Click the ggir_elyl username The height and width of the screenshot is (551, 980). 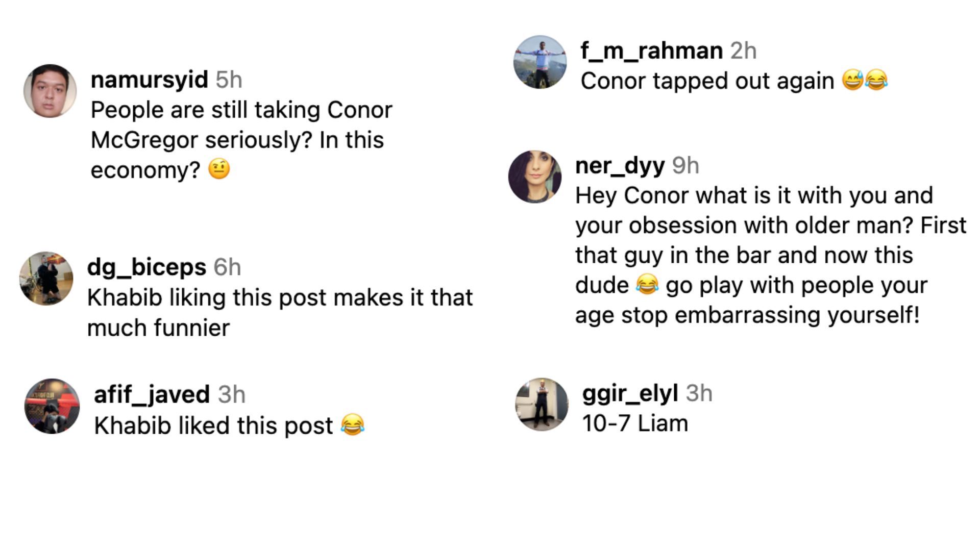[630, 393]
